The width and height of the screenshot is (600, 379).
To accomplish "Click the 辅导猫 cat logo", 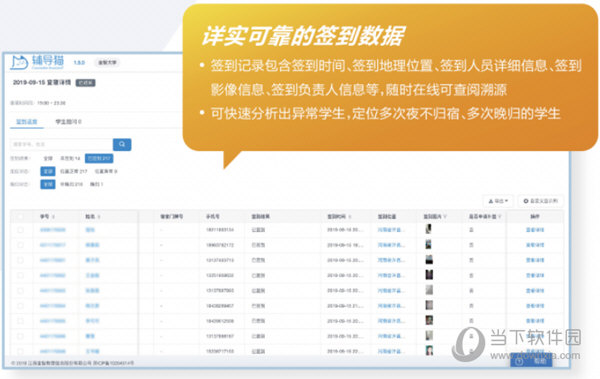I will [37, 62].
